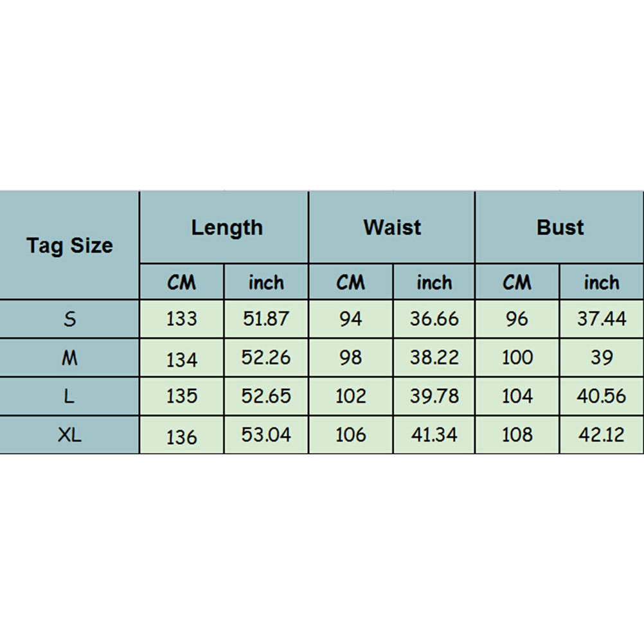Viewport: 644px width, 644px height.
Task: Click the Bust column header
Action: click(x=560, y=228)
